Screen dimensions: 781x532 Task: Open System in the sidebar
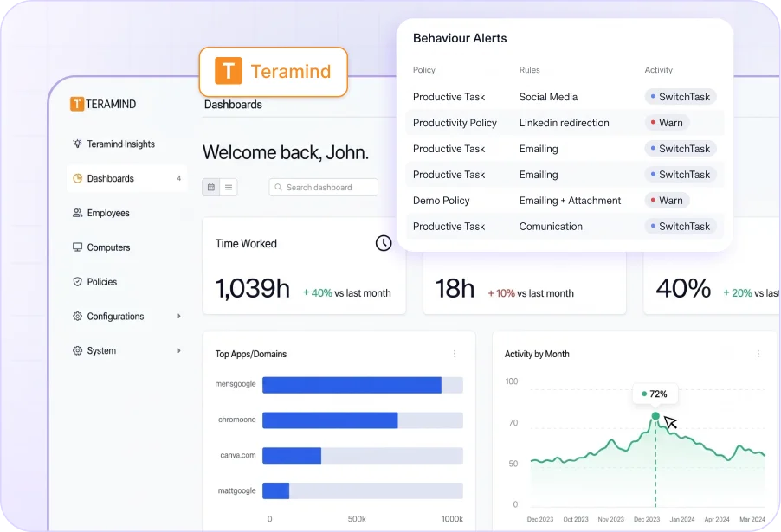(127, 350)
